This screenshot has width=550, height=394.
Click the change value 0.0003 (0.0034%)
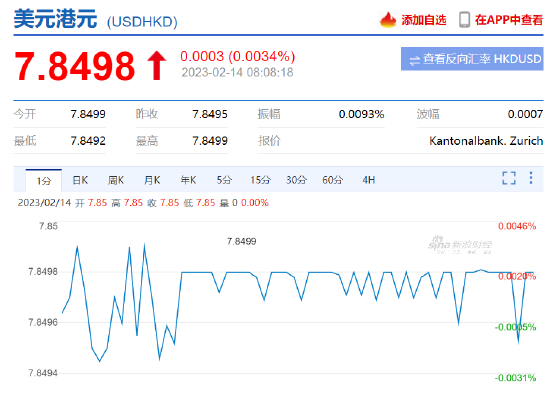(x=237, y=56)
